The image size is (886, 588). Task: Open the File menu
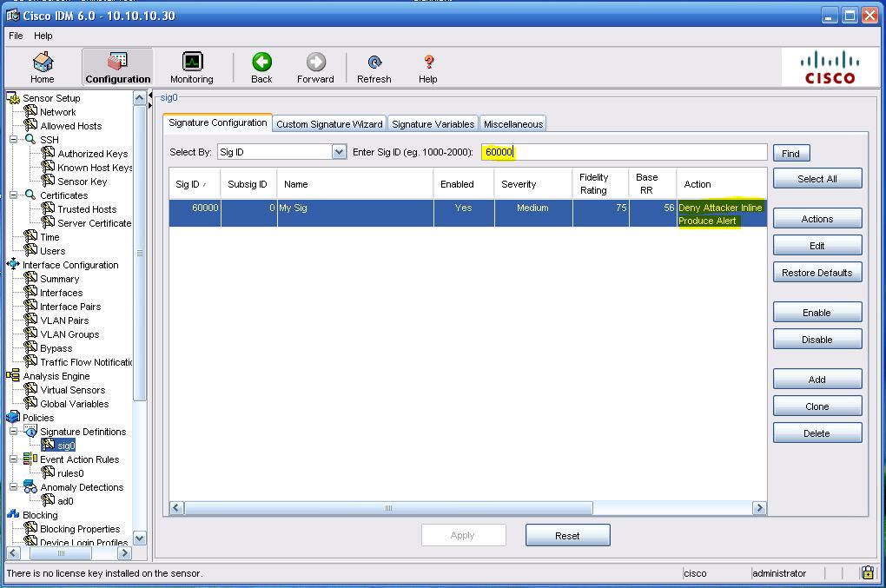tap(16, 36)
